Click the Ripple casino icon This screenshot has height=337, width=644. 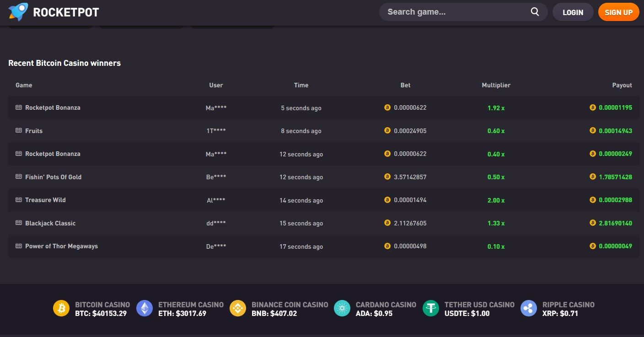click(529, 308)
